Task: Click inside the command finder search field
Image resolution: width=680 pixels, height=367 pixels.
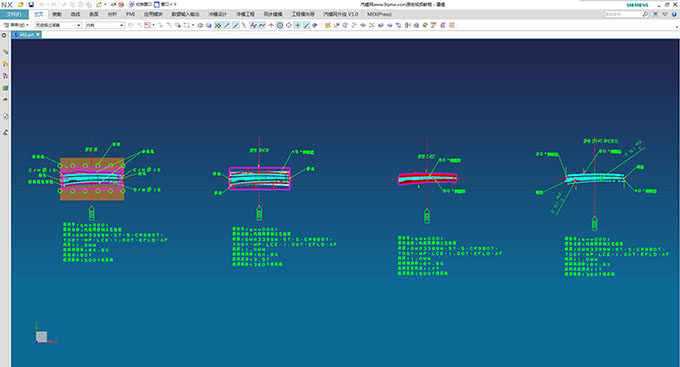Action: click(623, 14)
